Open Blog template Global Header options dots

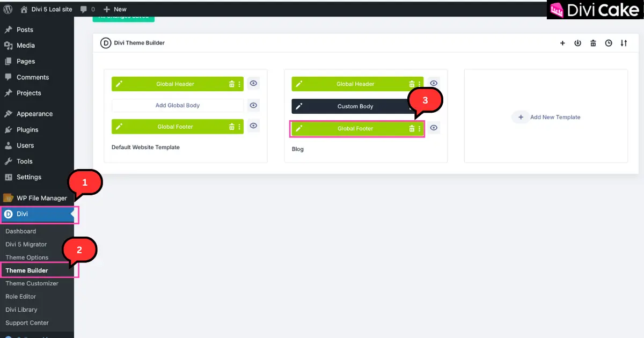[420, 84]
